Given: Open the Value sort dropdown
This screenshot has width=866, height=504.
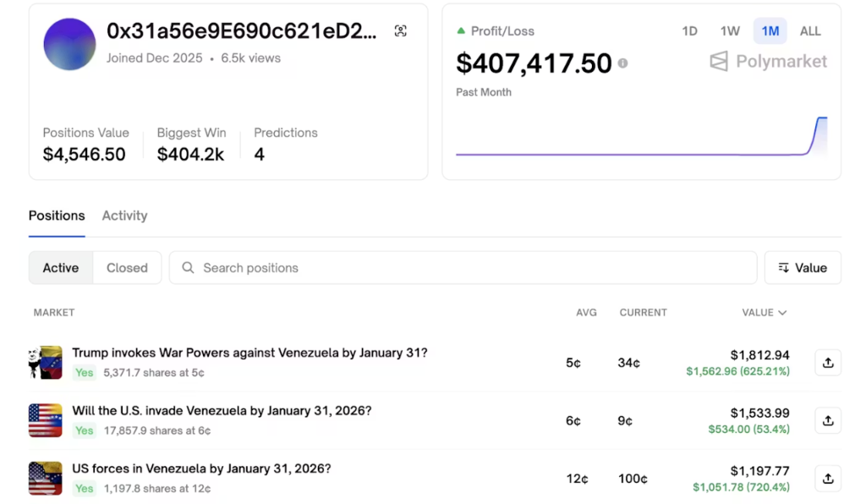Looking at the screenshot, I should (x=802, y=267).
